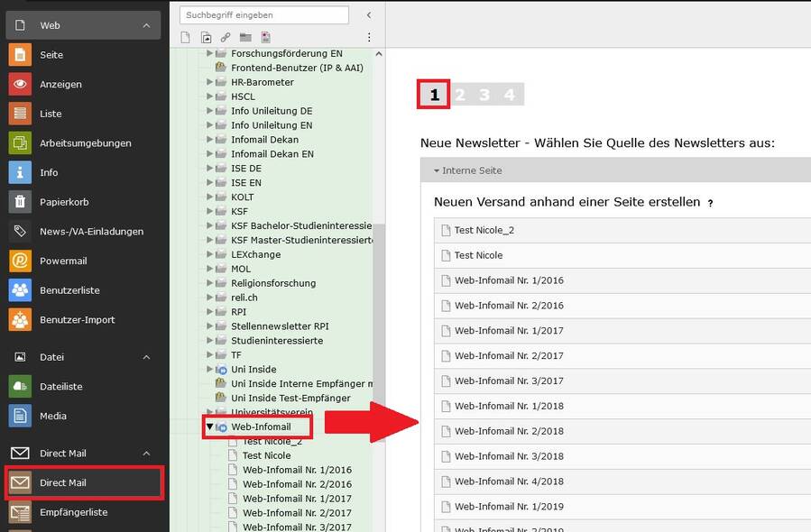Expand the HSCL tree node
811x532 pixels.
(209, 96)
